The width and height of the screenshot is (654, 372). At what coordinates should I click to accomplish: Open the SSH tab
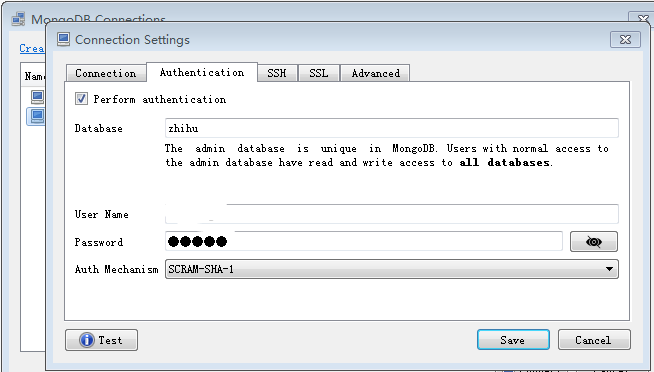point(277,73)
